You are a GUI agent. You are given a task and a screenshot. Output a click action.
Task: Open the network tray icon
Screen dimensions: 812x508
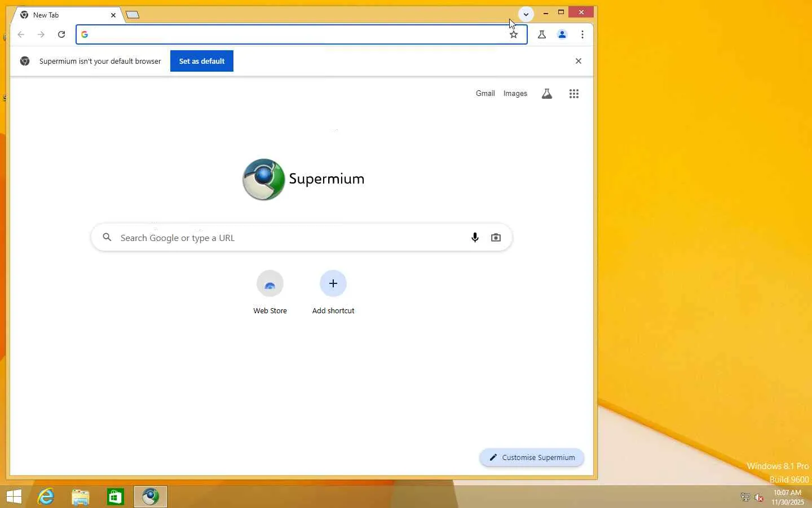click(x=745, y=497)
